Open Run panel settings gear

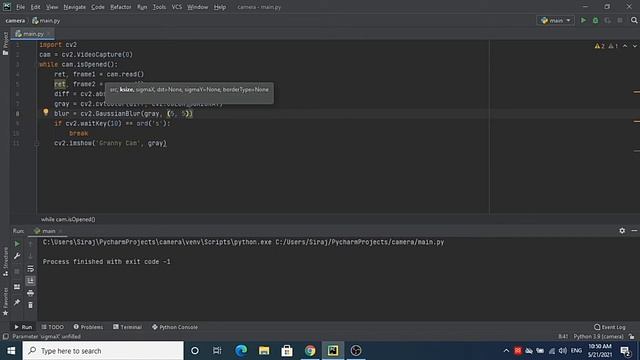pyautogui.click(x=622, y=231)
